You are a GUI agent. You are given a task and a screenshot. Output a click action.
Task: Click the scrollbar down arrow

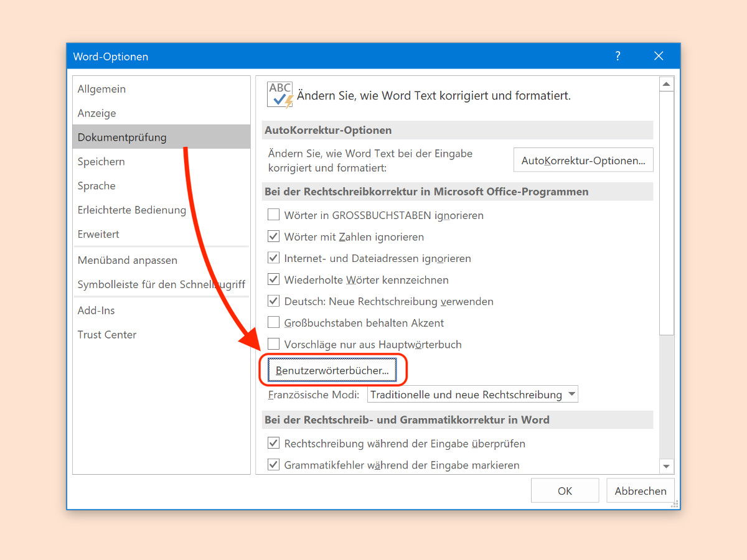666,467
